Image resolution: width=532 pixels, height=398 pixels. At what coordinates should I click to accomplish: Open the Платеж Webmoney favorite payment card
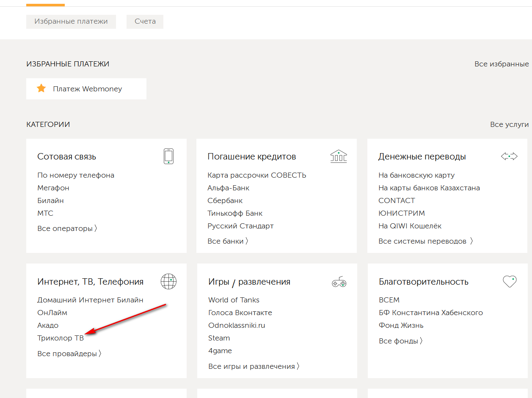click(x=86, y=89)
